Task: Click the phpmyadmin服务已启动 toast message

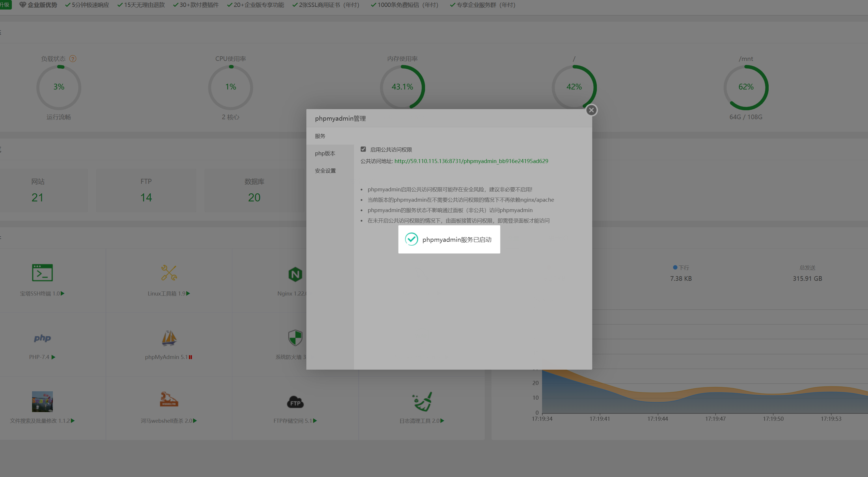Action: click(x=449, y=239)
